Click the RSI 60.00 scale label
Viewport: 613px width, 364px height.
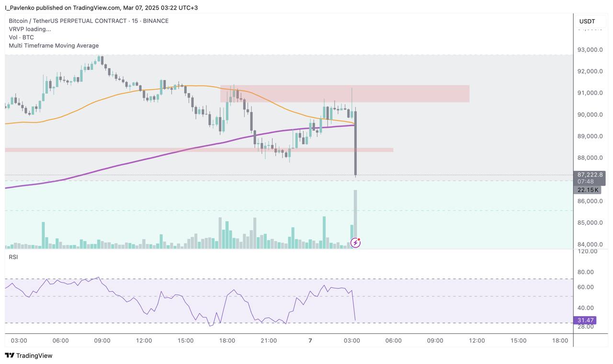(586, 287)
